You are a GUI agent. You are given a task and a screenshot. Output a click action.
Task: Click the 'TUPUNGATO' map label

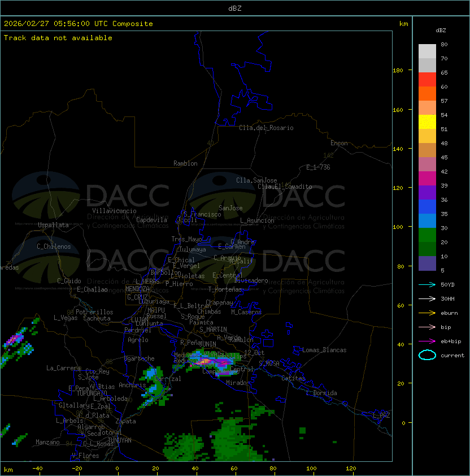[92, 393]
